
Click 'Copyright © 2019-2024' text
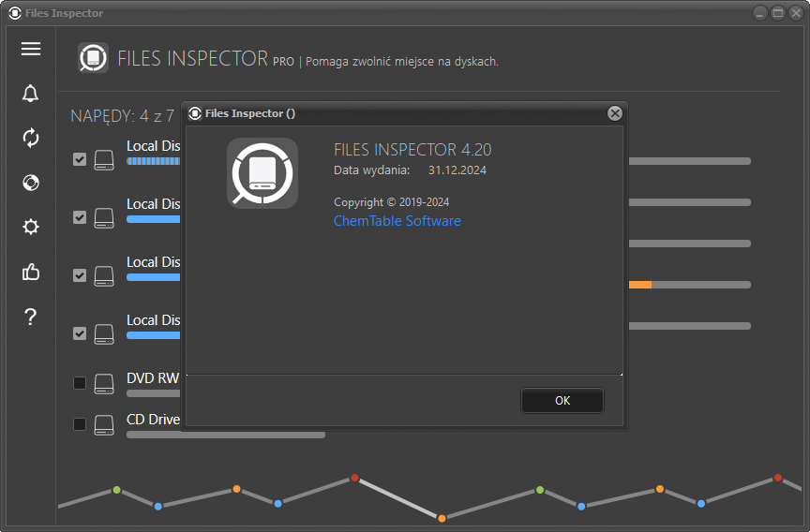391,202
